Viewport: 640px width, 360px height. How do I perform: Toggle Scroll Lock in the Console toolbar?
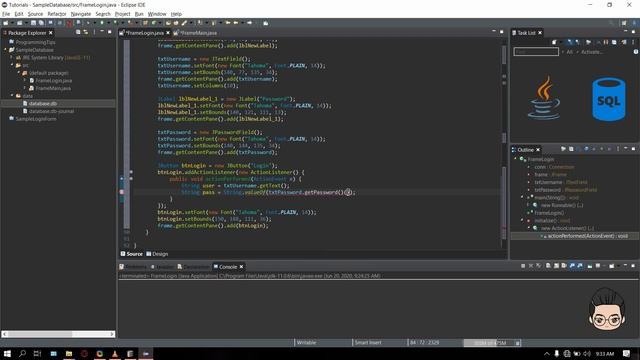click(556, 266)
